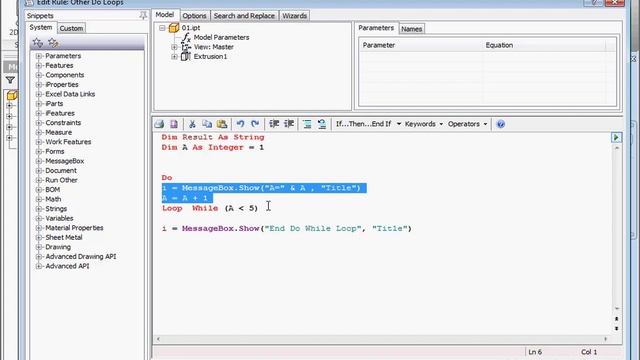Select the Model tab
This screenshot has width=640, height=360.
[165, 15]
